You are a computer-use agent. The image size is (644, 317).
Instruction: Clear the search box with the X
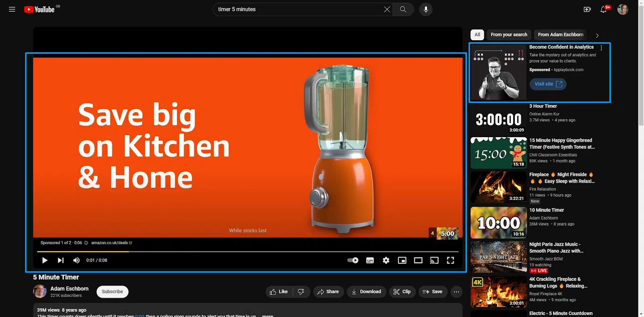387,9
